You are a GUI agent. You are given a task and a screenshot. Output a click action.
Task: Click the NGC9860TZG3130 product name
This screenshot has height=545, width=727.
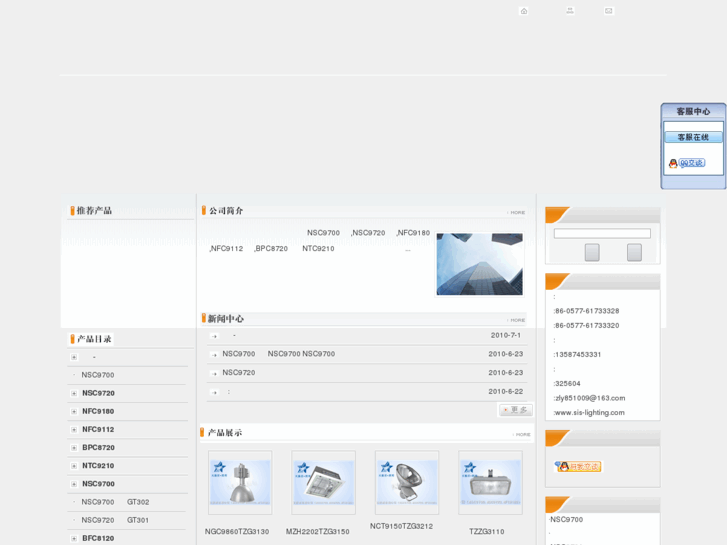(x=237, y=532)
